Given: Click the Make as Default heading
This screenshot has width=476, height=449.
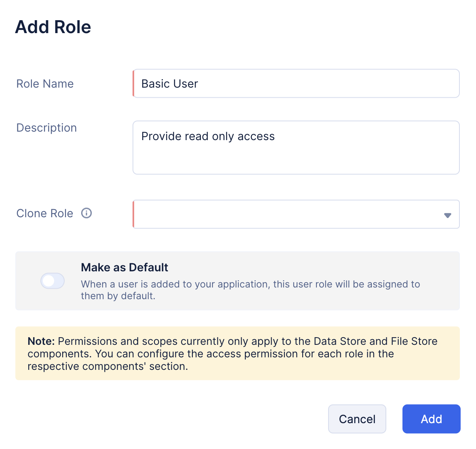Looking at the screenshot, I should [x=124, y=267].
